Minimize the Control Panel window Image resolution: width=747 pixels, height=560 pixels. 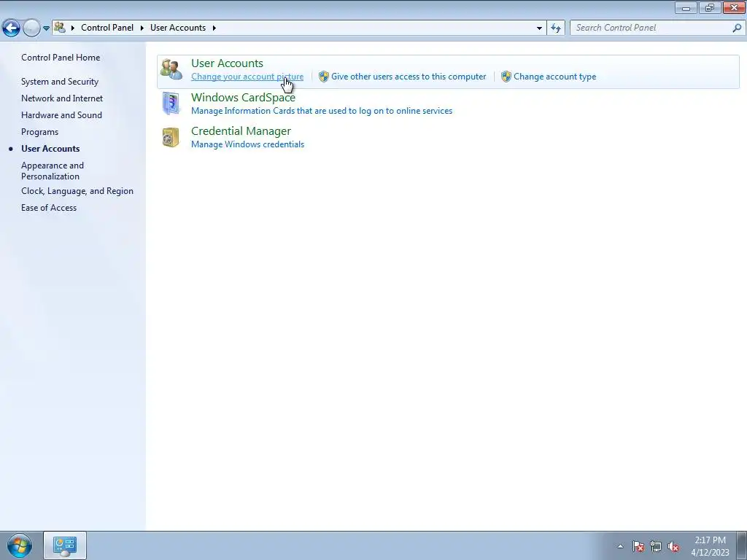click(686, 7)
